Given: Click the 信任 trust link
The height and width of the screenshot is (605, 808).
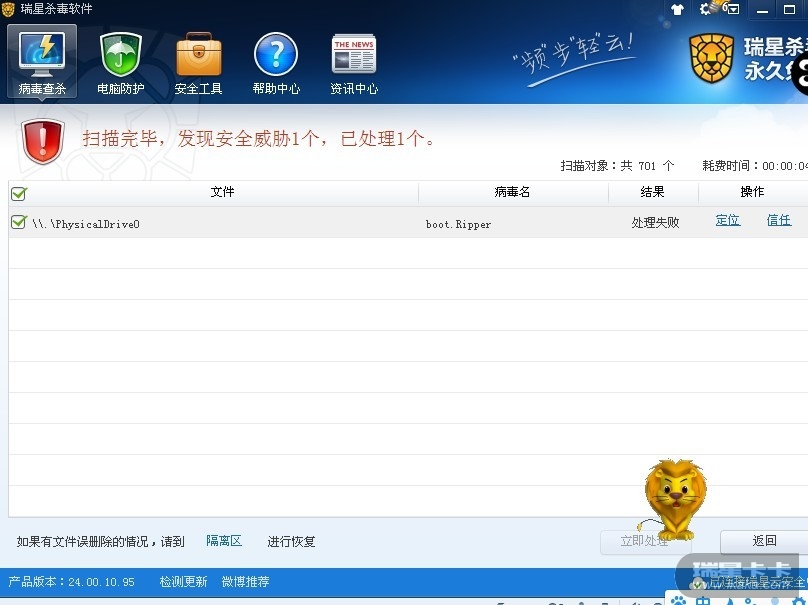Looking at the screenshot, I should pos(779,221).
